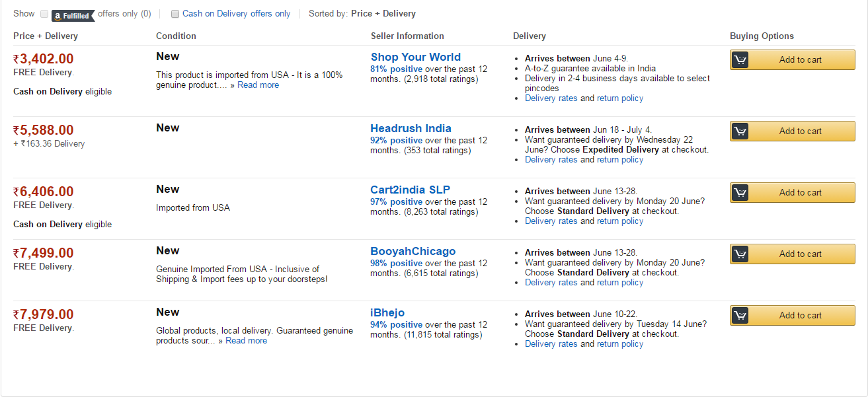868x397 pixels.
Task: Click the cart icon for BooyahChicago offer
Action: [740, 254]
